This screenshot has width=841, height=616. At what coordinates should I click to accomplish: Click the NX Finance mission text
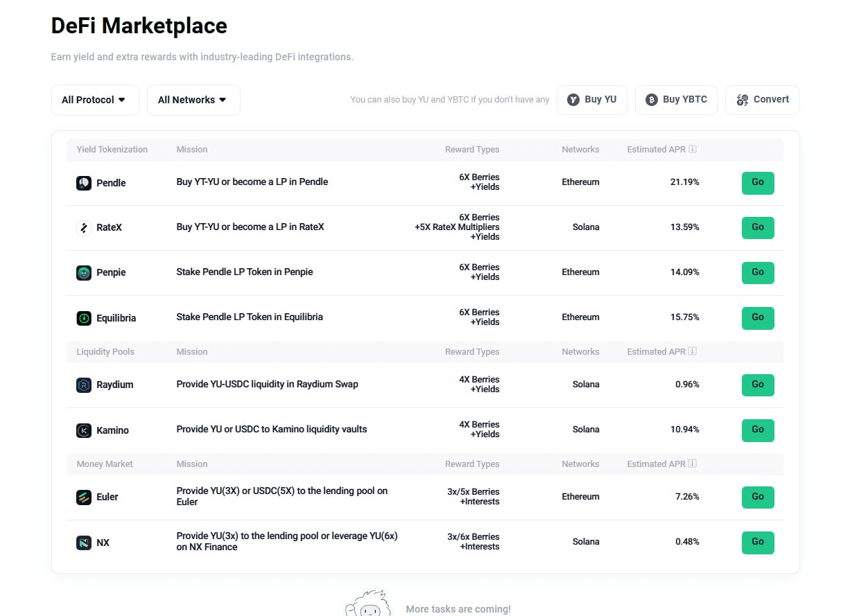pyautogui.click(x=287, y=541)
